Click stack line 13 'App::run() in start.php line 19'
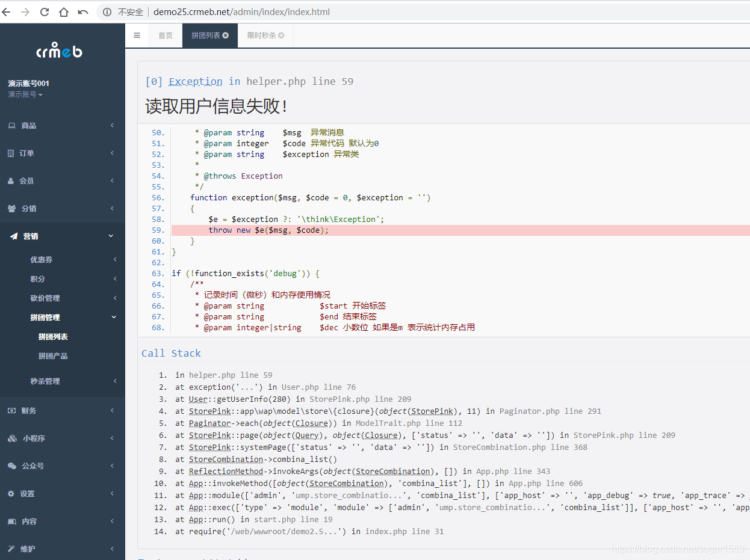Image resolution: width=750 pixels, height=560 pixels. 254,519
